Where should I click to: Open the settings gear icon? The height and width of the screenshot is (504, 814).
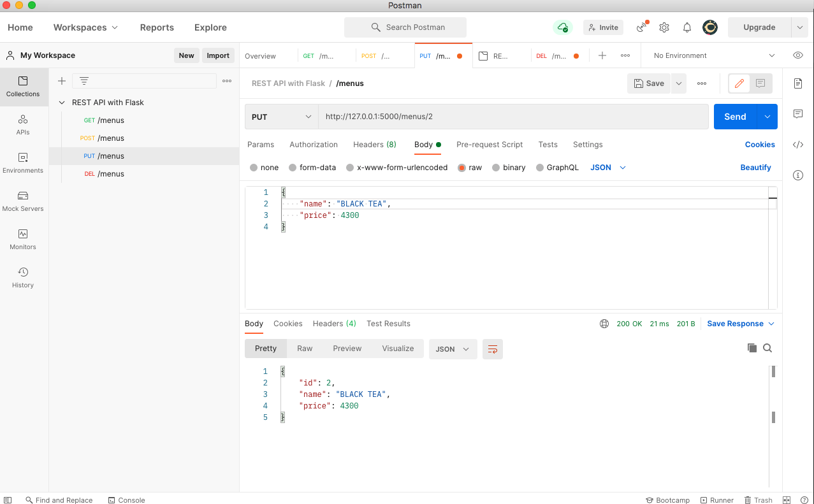[x=664, y=27]
